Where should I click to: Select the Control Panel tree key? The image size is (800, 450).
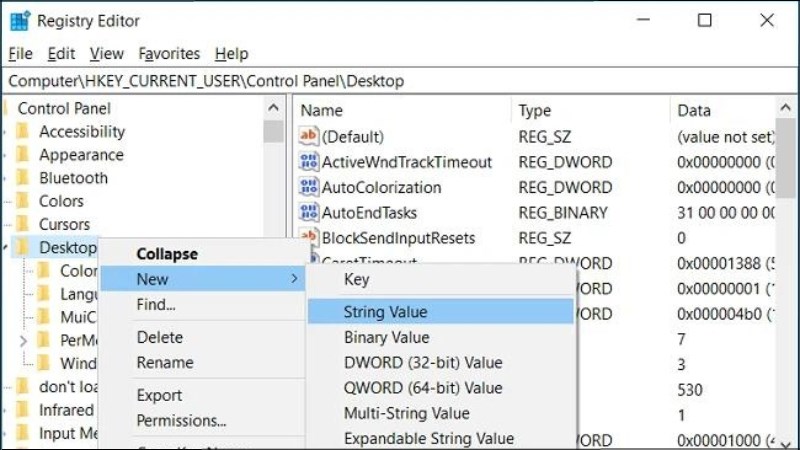pos(64,109)
